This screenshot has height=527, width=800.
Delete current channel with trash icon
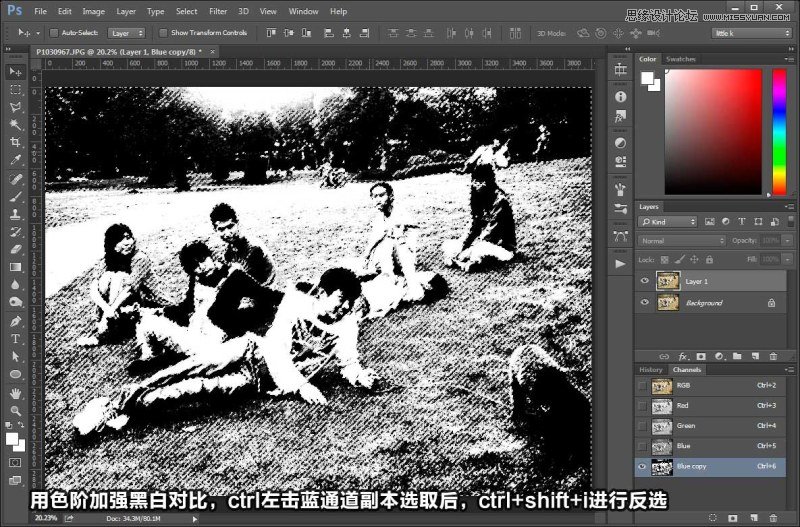tap(773, 518)
